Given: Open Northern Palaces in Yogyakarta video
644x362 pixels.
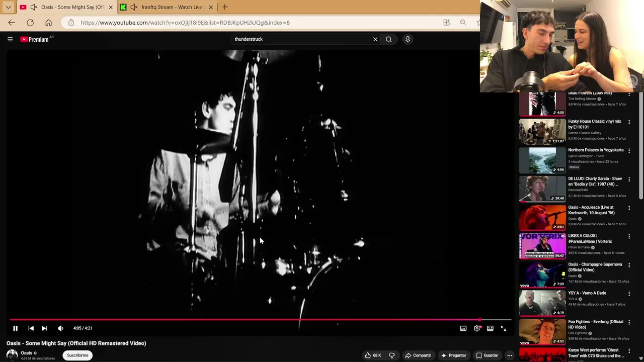Looking at the screenshot, I should point(542,160).
